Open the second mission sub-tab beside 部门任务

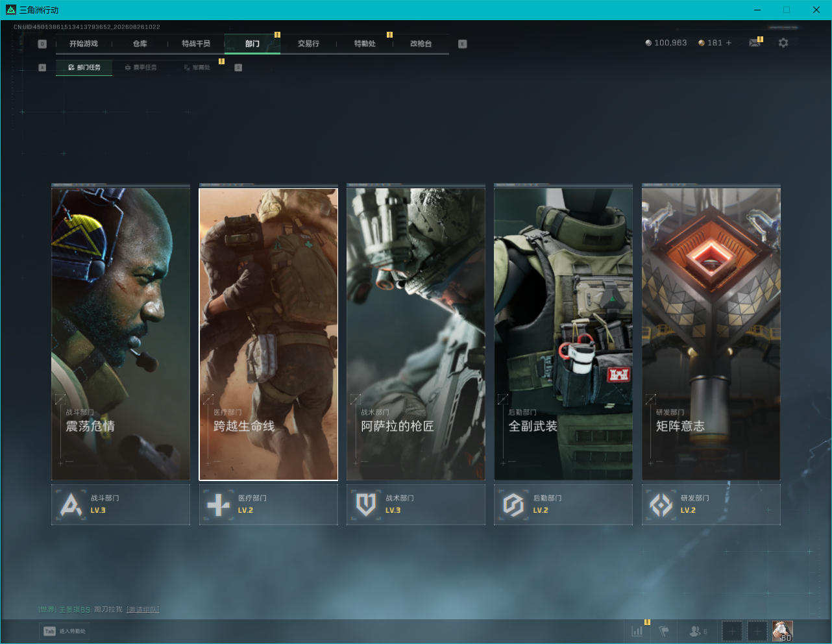click(x=140, y=68)
